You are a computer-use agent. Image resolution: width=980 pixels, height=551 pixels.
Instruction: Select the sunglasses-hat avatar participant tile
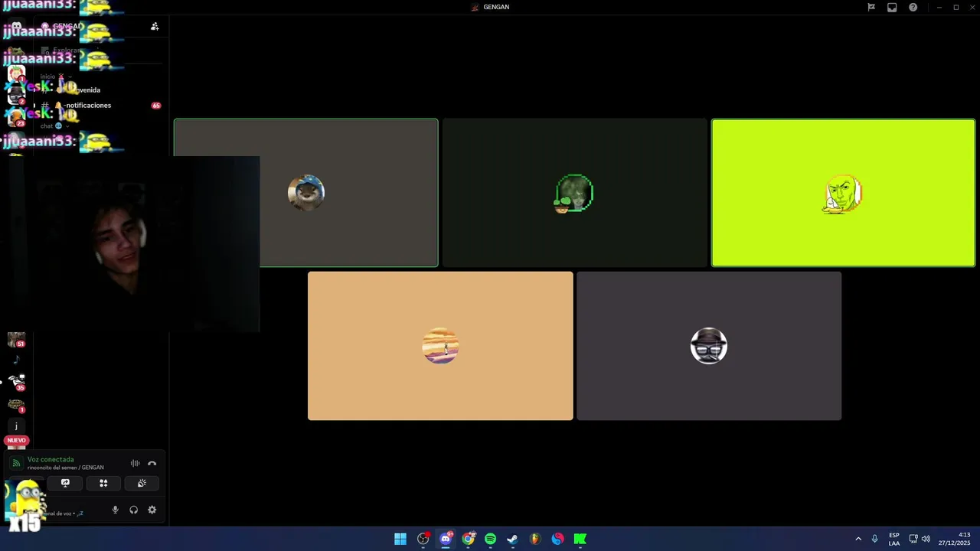point(709,346)
